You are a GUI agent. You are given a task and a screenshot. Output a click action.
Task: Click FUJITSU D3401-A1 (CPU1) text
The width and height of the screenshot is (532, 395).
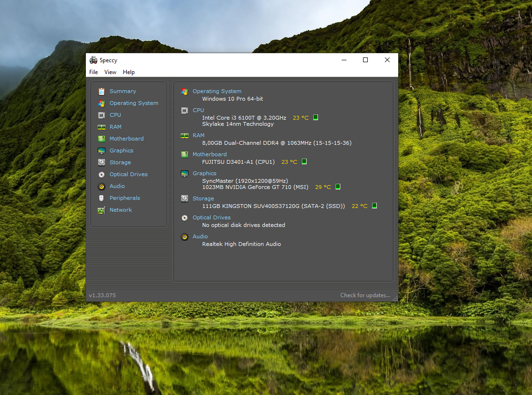tap(239, 162)
